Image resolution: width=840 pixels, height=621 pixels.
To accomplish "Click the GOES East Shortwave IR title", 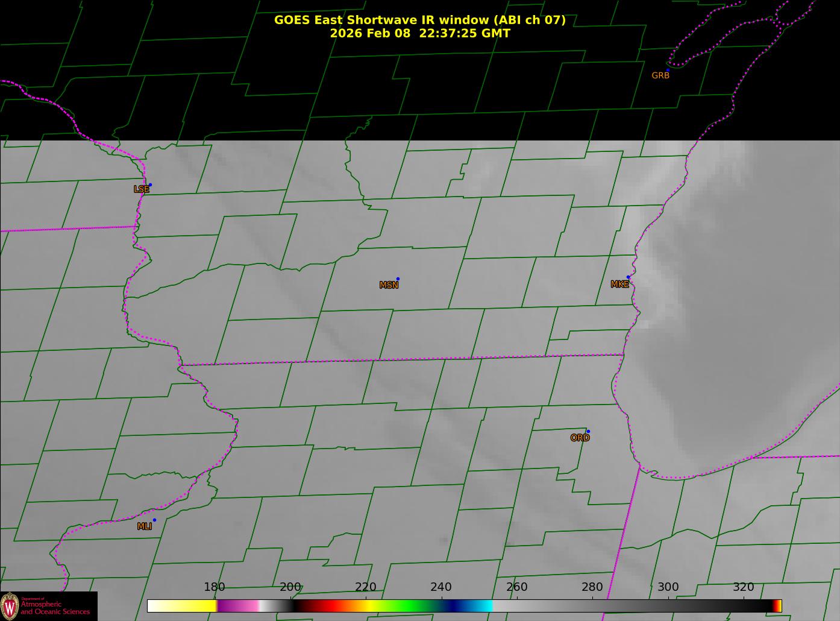I will tap(419, 20).
